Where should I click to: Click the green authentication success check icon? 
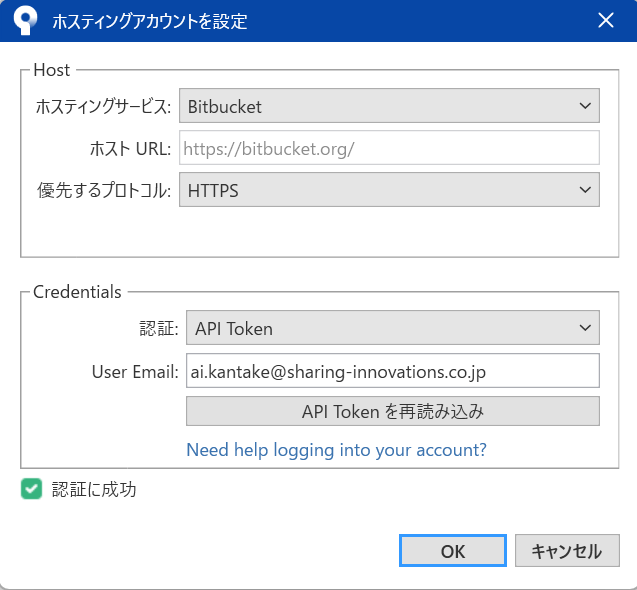(31, 489)
